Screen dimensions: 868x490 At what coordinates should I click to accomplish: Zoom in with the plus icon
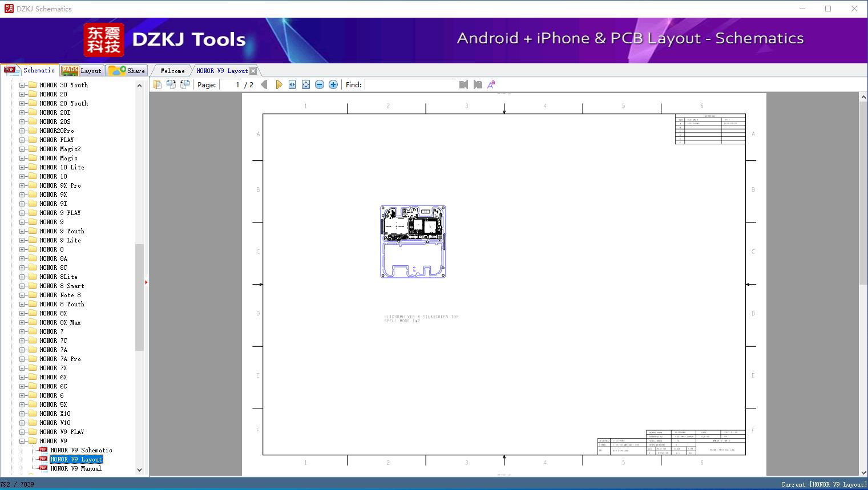click(333, 84)
